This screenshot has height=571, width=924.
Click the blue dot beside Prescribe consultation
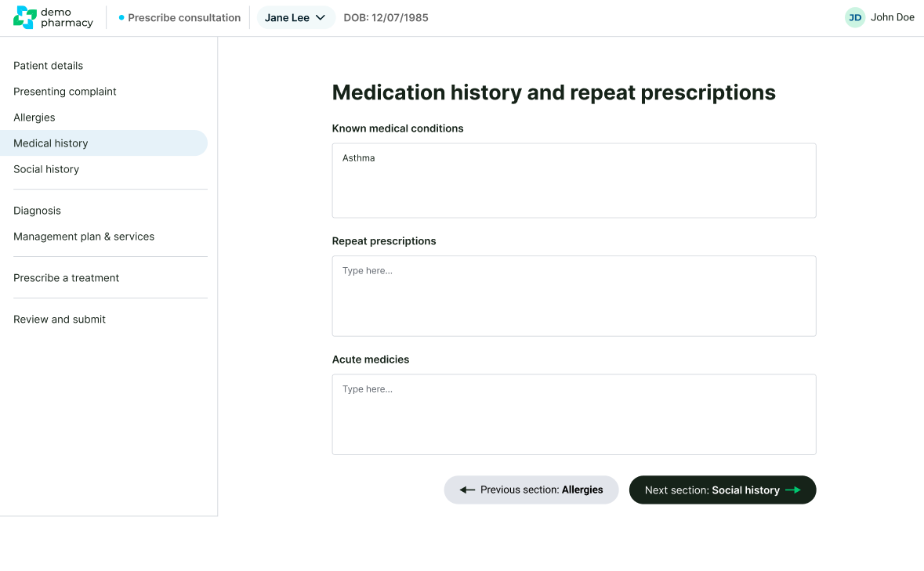[121, 17]
